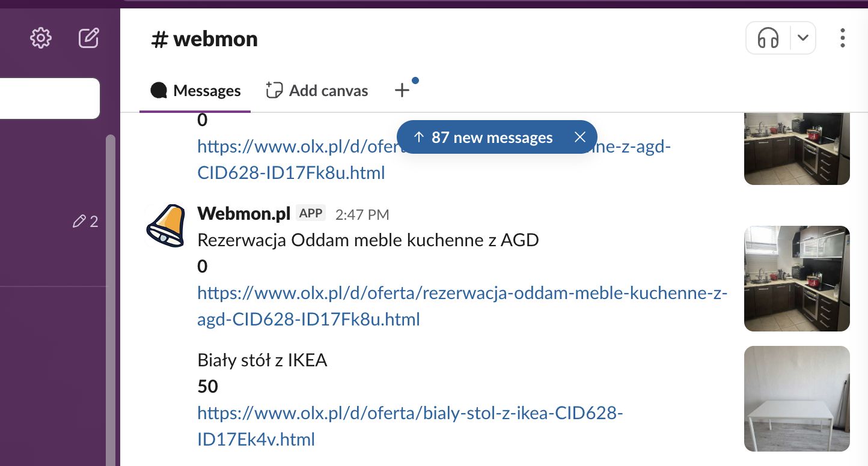Open Slack preferences via the gear icon
The image size is (868, 466).
[40, 38]
